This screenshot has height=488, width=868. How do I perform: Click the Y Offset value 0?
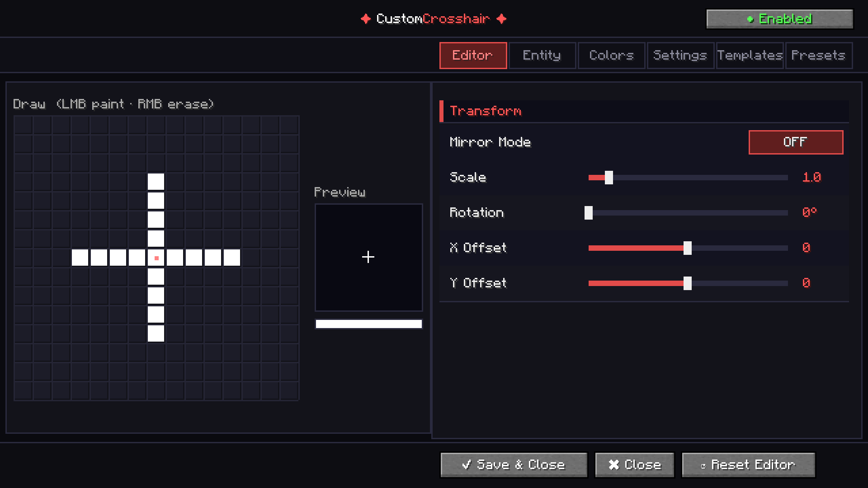806,283
